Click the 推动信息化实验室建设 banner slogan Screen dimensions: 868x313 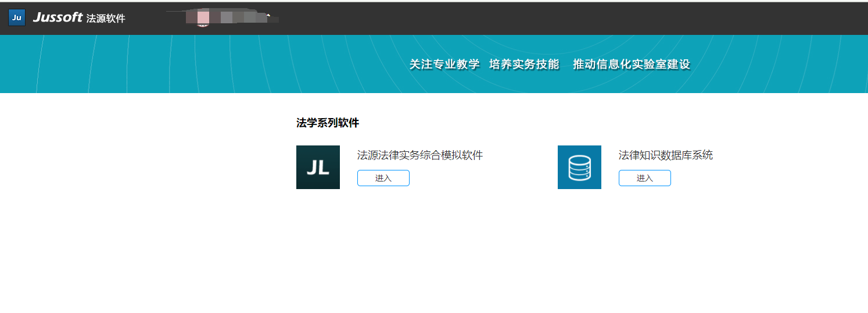pyautogui.click(x=632, y=65)
